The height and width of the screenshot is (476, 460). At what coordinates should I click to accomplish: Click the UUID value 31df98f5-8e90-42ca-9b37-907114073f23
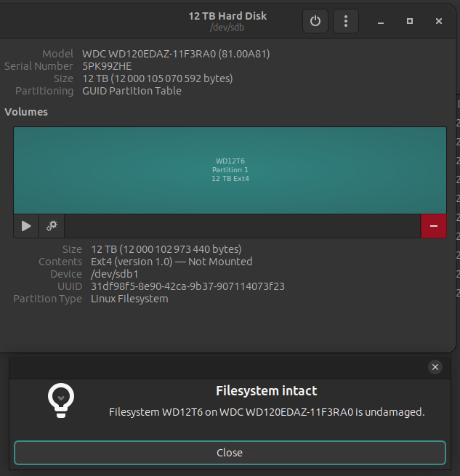click(188, 286)
